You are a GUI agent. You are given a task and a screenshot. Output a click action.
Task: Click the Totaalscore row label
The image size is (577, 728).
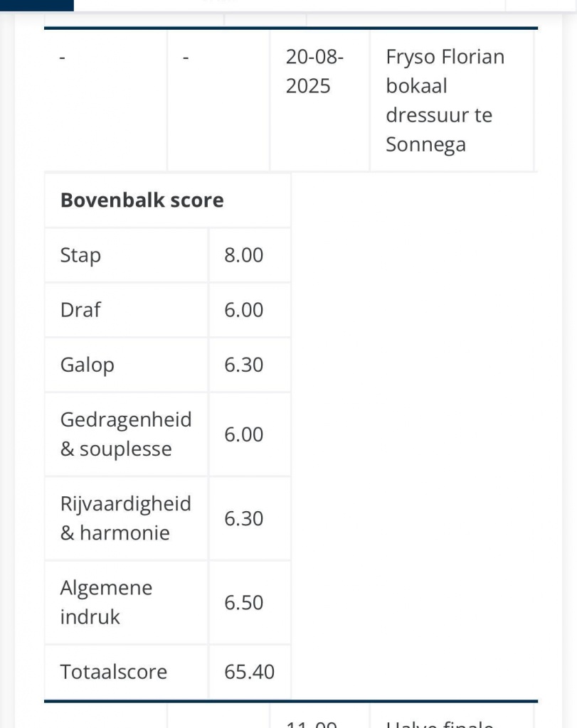coord(113,672)
